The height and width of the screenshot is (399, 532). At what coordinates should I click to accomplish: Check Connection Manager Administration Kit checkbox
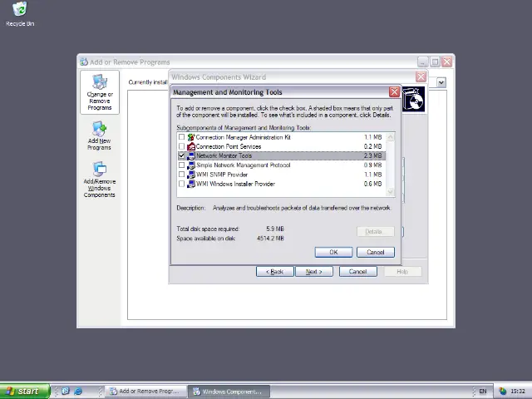(181, 137)
